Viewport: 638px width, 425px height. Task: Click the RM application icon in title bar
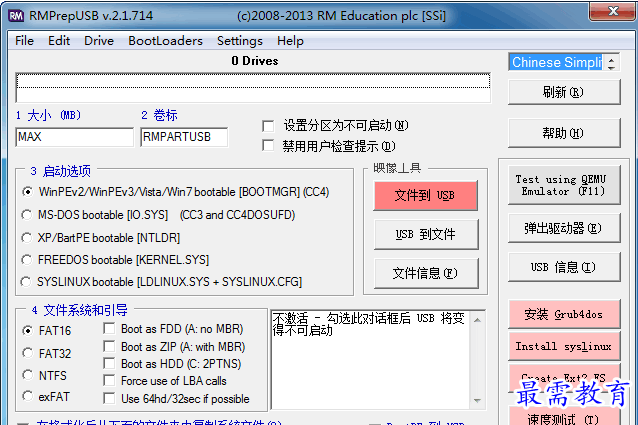tap(16, 16)
